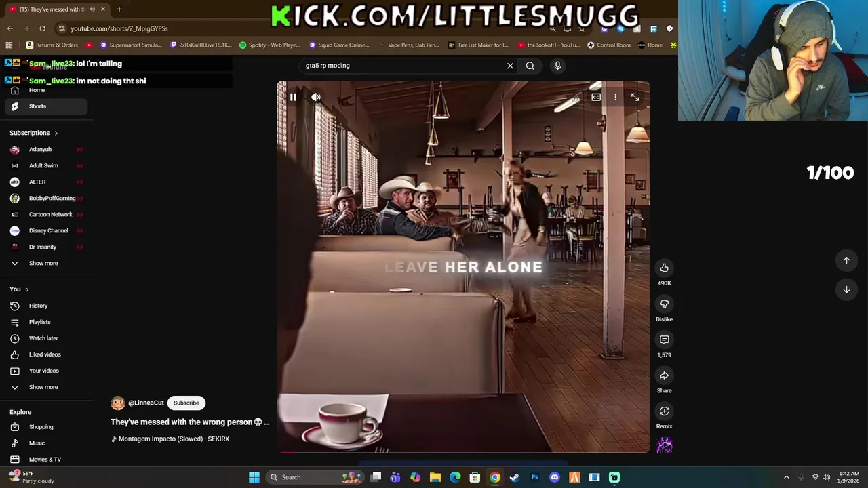Image resolution: width=868 pixels, height=488 pixels.
Task: Edit the 'gta5 rp moding' search field
Action: (403, 66)
